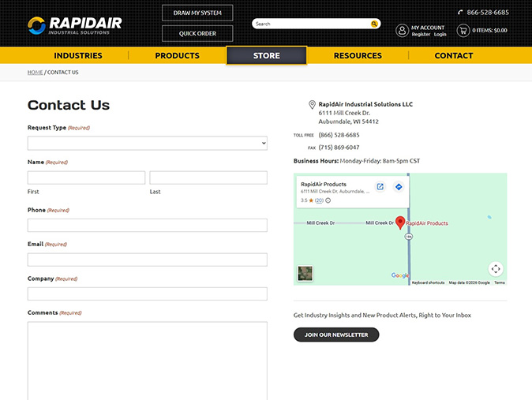532x400 pixels.
Task: Click the Comments text area
Action: pyautogui.click(x=148, y=361)
